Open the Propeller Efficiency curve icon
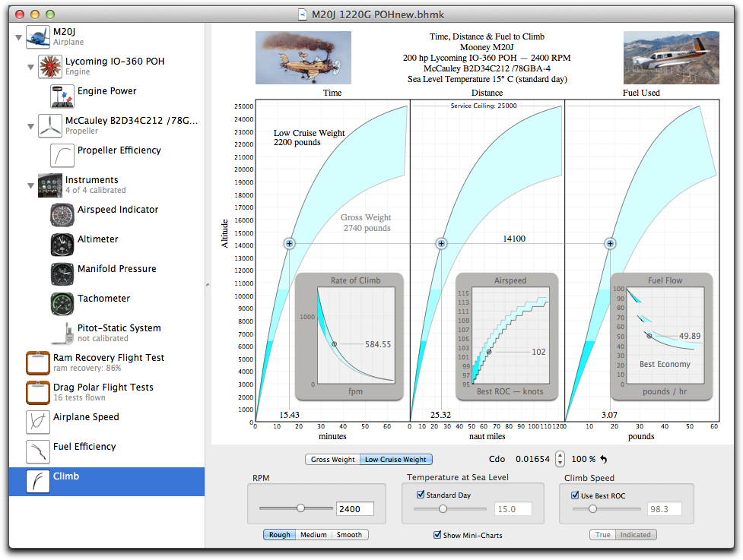 point(62,155)
